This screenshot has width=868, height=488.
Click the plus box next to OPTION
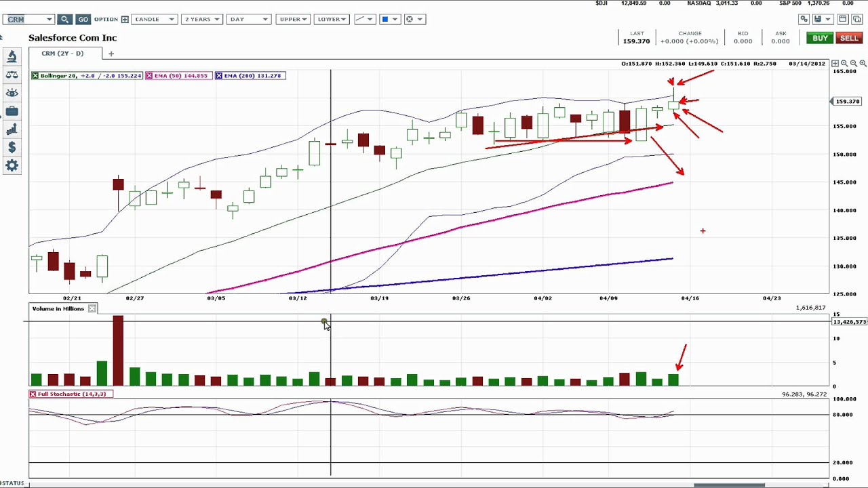click(125, 19)
